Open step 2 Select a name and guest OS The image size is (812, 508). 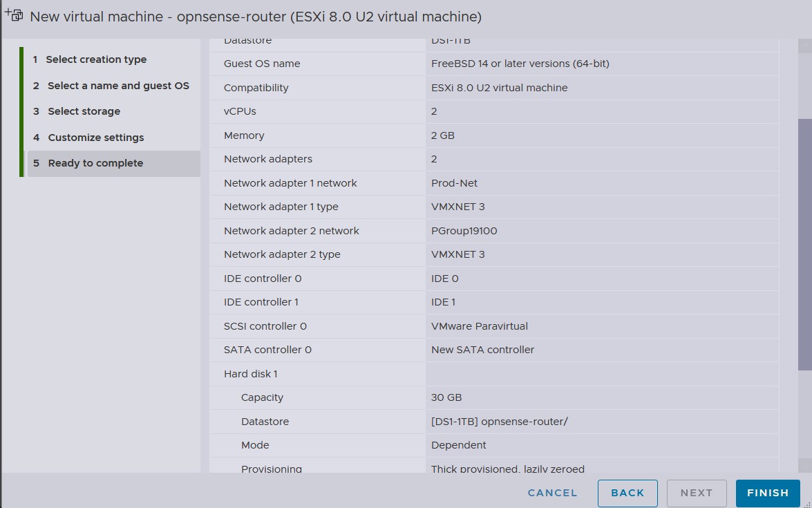point(117,86)
